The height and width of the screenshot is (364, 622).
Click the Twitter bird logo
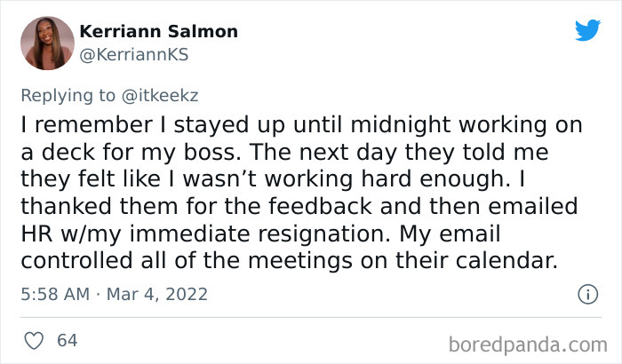(x=587, y=31)
